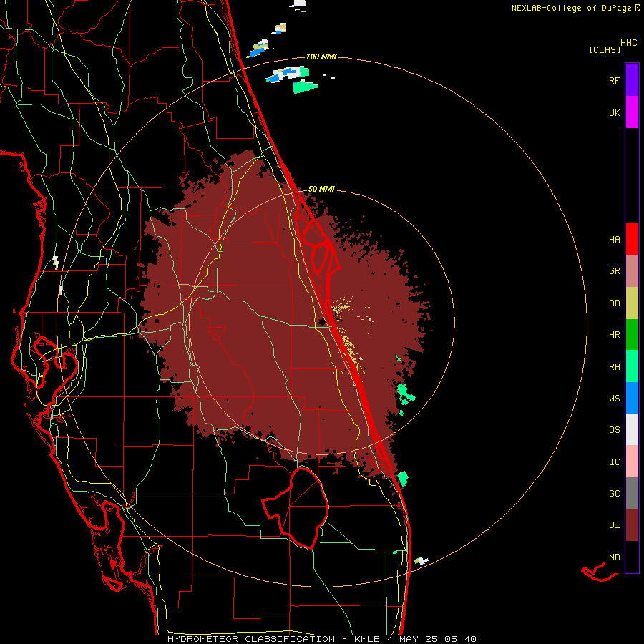This screenshot has height=644, width=644.
Task: Click the BI legend label
Action: [x=614, y=525]
